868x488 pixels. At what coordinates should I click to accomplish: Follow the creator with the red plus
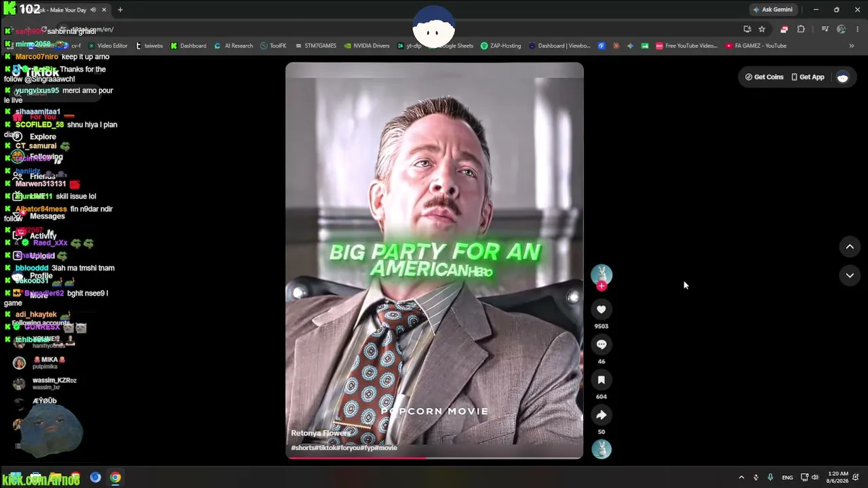601,286
